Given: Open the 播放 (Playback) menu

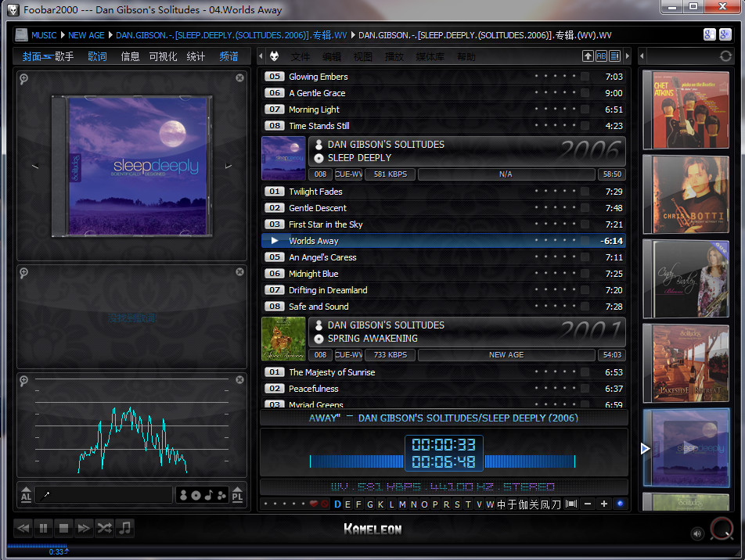Looking at the screenshot, I should point(394,57).
